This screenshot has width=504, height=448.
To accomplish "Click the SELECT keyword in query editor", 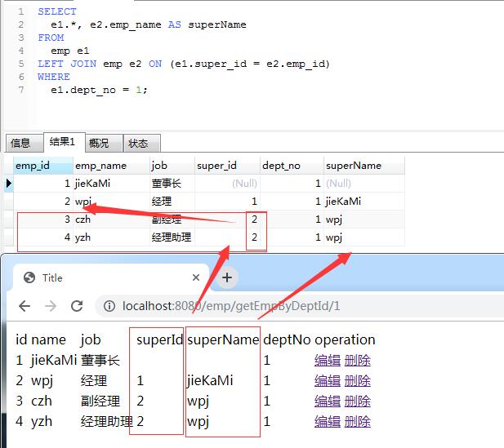I will click(57, 11).
